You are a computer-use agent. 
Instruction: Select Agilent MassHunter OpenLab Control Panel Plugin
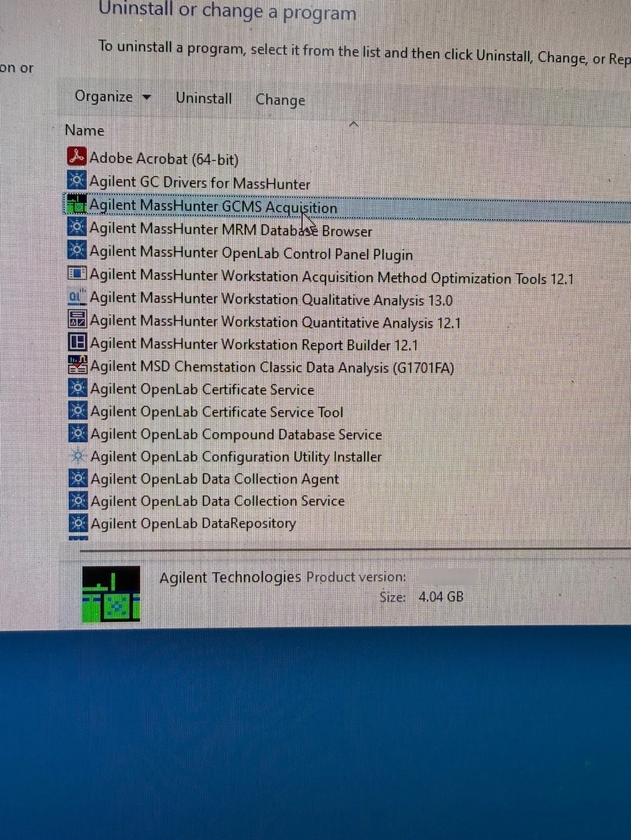point(251,253)
